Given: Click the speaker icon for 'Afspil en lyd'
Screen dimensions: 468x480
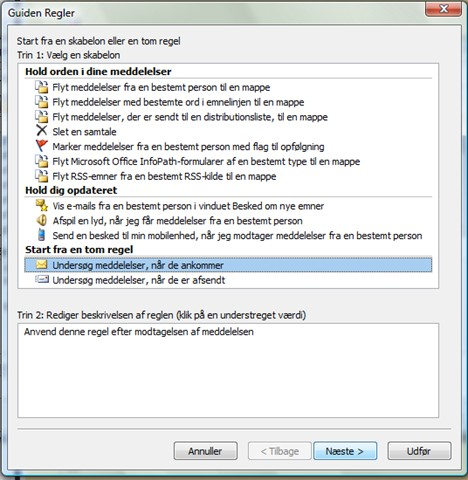Looking at the screenshot, I should coord(42,220).
